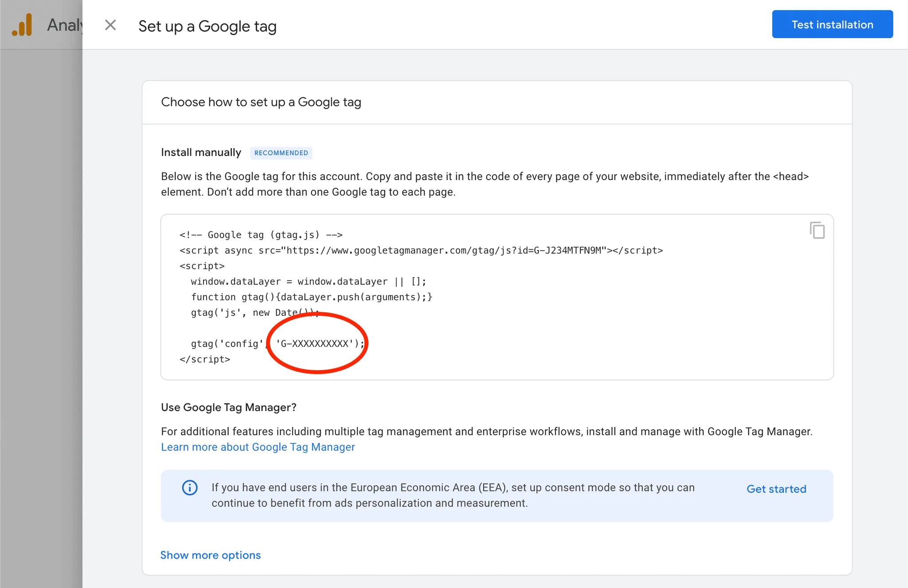908x588 pixels.
Task: Click the Install manually heading
Action: (201, 153)
